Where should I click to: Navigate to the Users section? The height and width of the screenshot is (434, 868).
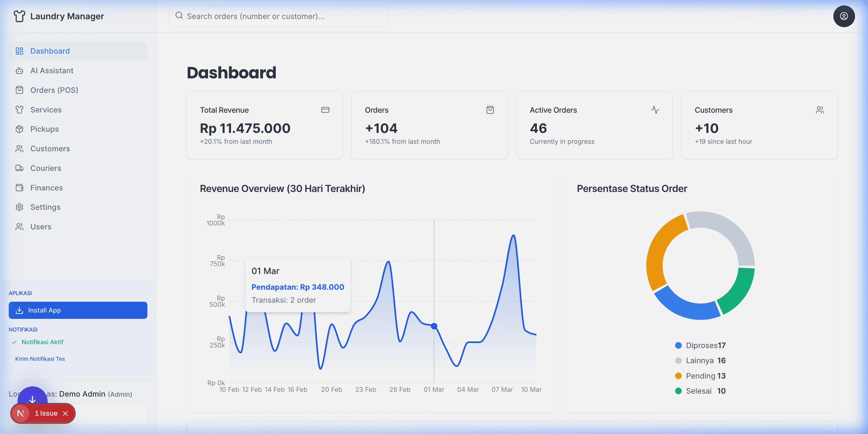point(40,226)
